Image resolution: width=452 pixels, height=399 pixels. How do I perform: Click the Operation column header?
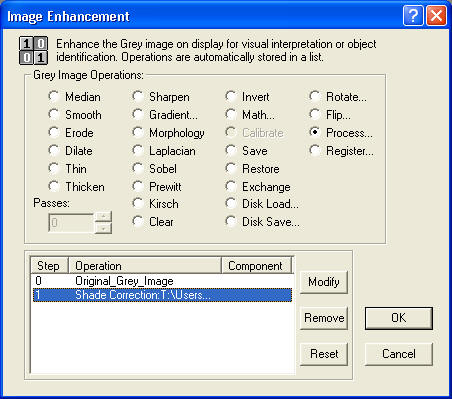coord(145,265)
